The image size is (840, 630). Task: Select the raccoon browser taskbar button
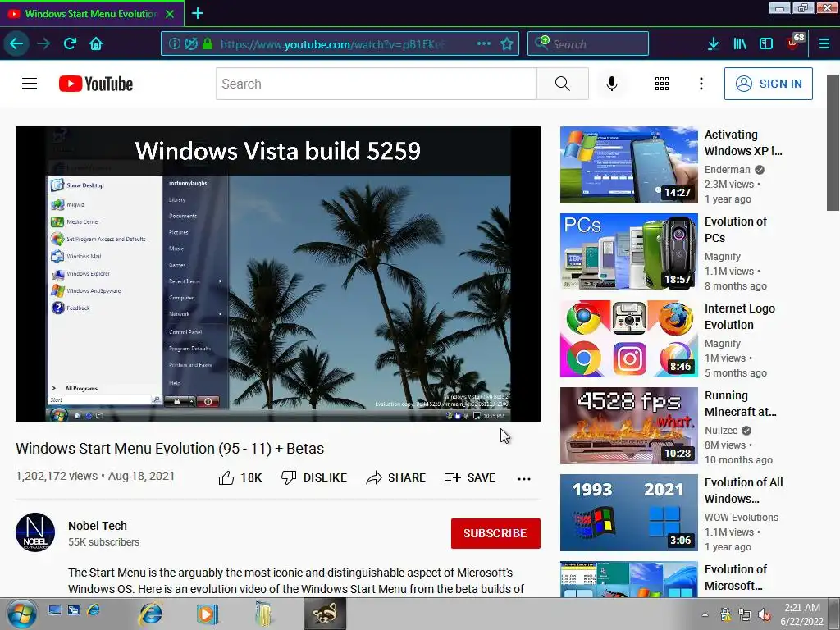[325, 614]
